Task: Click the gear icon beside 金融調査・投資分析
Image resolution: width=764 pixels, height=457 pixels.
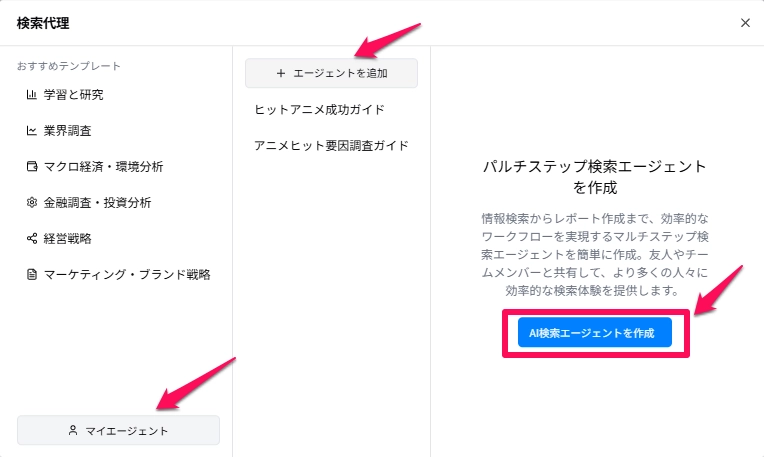Action: (x=32, y=202)
